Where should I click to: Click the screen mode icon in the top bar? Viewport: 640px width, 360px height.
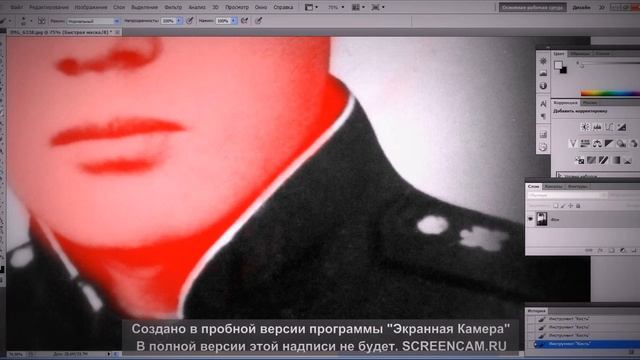375,7
